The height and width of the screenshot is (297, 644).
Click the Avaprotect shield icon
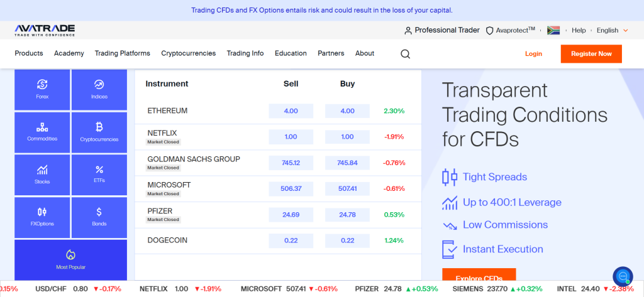(x=489, y=30)
